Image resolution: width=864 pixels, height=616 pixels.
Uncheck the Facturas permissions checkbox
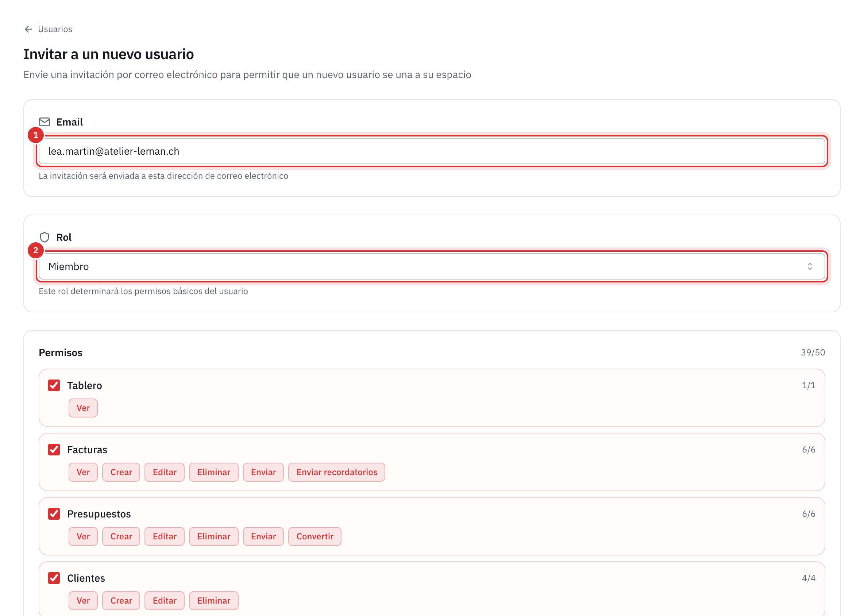click(x=54, y=450)
